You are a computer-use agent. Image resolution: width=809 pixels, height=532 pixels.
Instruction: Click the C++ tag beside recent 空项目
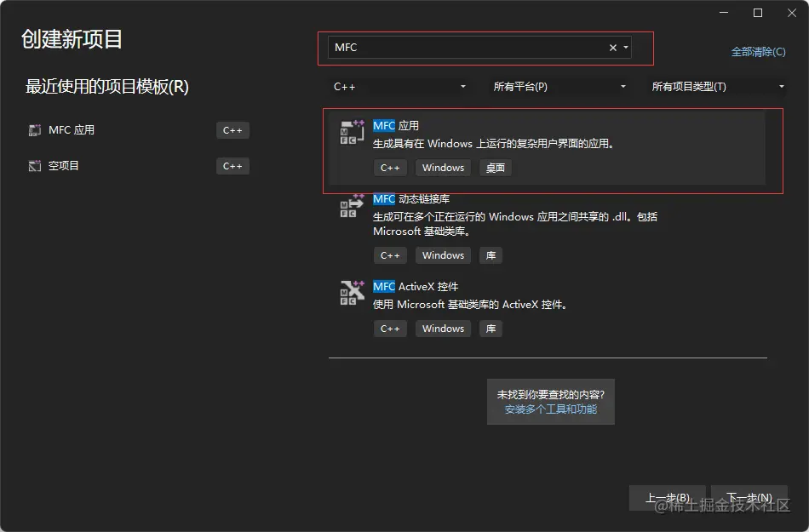click(x=232, y=166)
